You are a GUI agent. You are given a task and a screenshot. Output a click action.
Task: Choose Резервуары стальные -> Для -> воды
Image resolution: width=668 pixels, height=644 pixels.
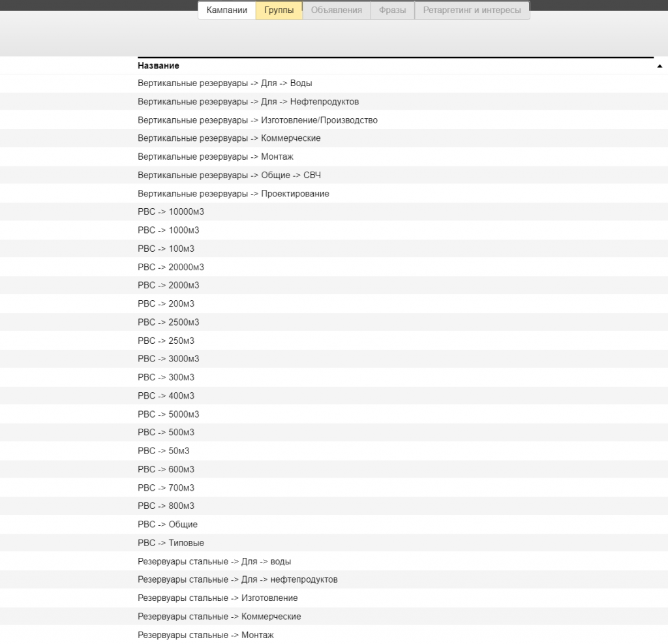[214, 561]
